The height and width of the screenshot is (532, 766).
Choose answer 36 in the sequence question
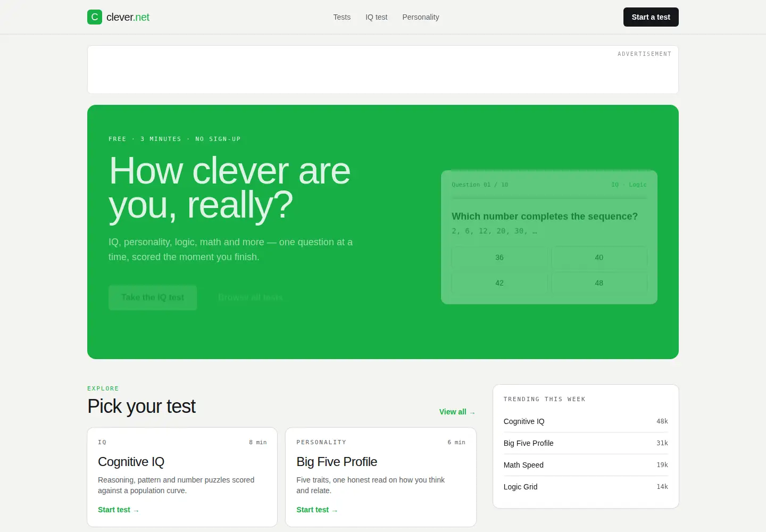coord(499,257)
